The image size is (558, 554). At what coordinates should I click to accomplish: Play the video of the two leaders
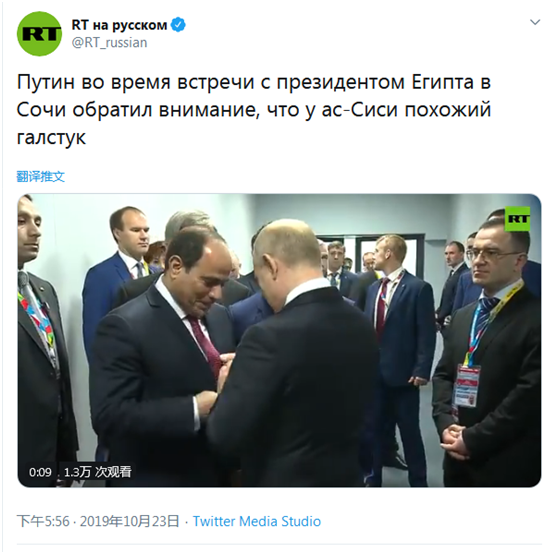coord(279,340)
